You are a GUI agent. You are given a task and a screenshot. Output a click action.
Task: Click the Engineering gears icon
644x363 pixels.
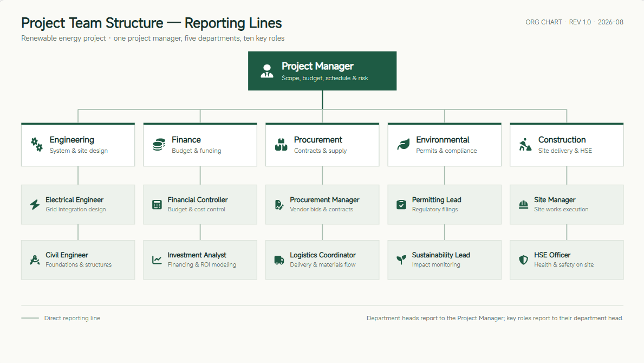pyautogui.click(x=36, y=145)
